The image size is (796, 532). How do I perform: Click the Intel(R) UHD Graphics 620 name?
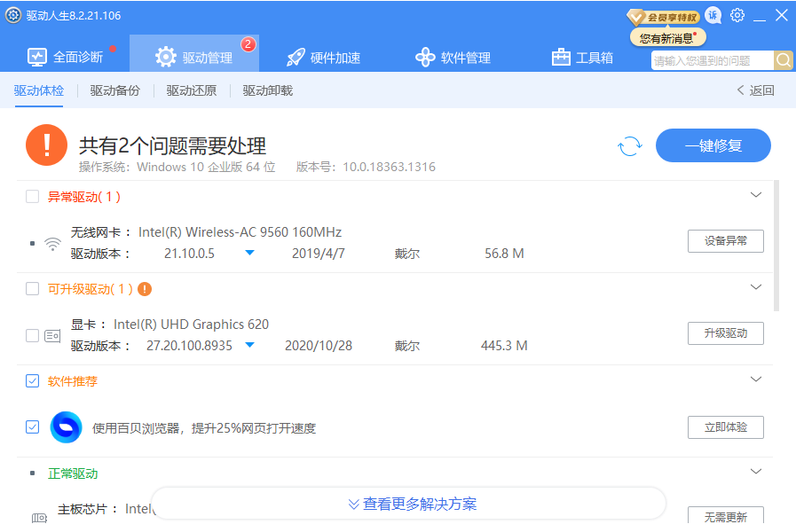click(191, 324)
